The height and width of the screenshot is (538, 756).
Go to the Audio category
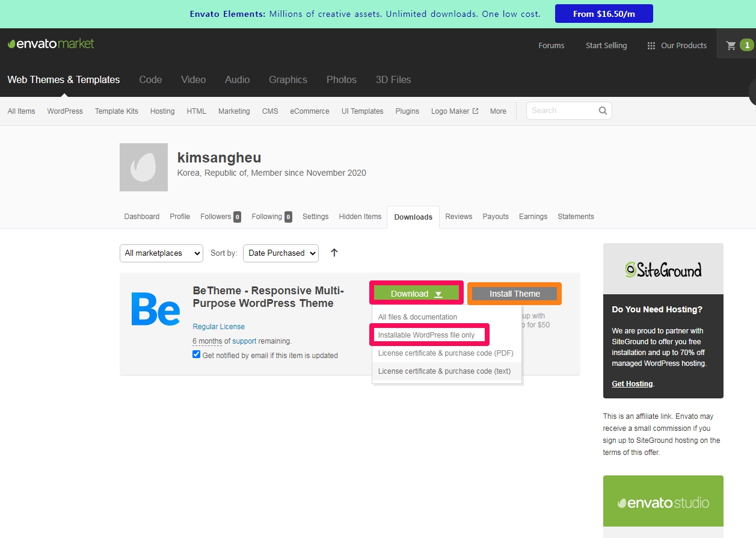238,79
